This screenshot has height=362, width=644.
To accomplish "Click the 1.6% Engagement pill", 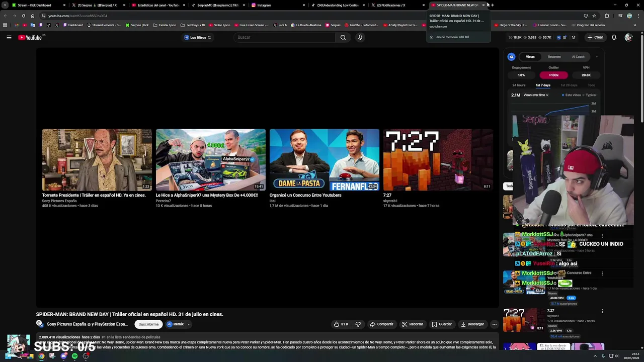I will pos(521,75).
